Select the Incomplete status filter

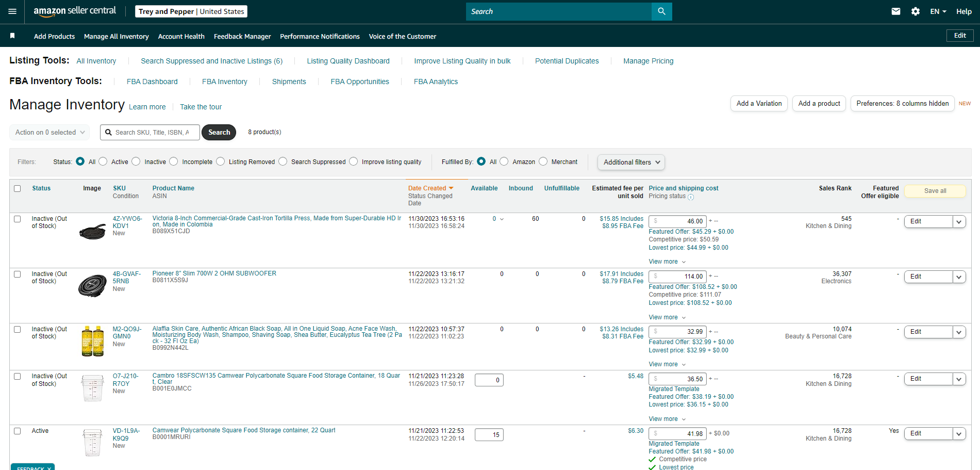[174, 161]
